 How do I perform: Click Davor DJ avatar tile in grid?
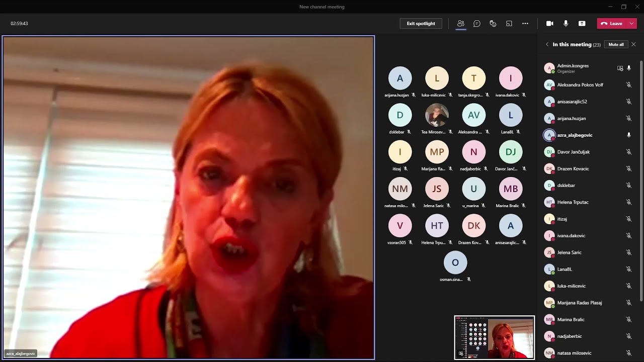point(511,152)
